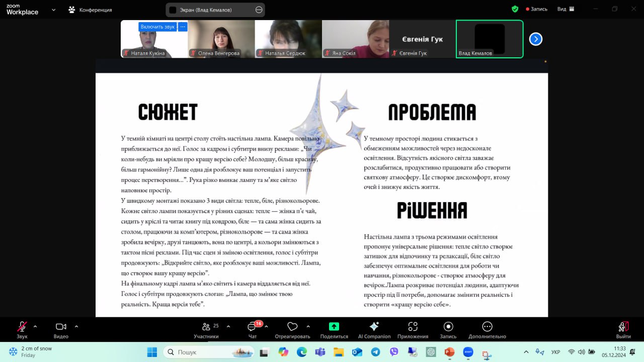Open the Conference info tab
This screenshot has height=362, width=644.
tap(90, 10)
